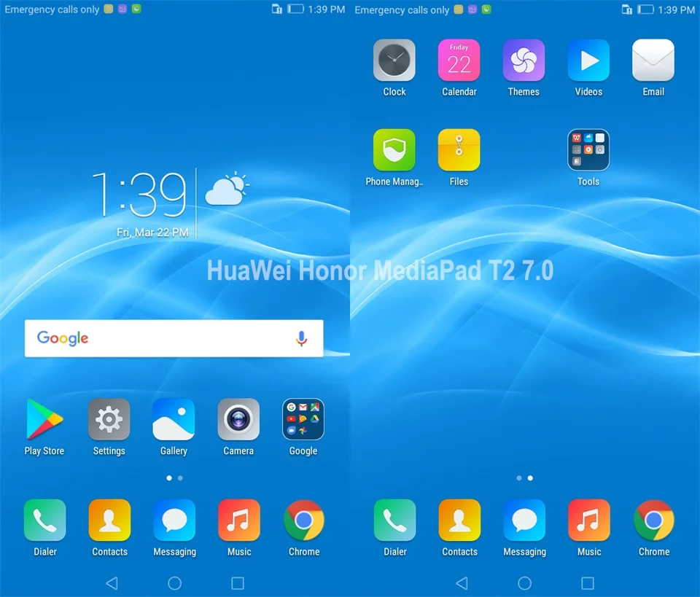The image size is (700, 597).
Task: Launch Chrome in right screen dock
Action: (654, 520)
